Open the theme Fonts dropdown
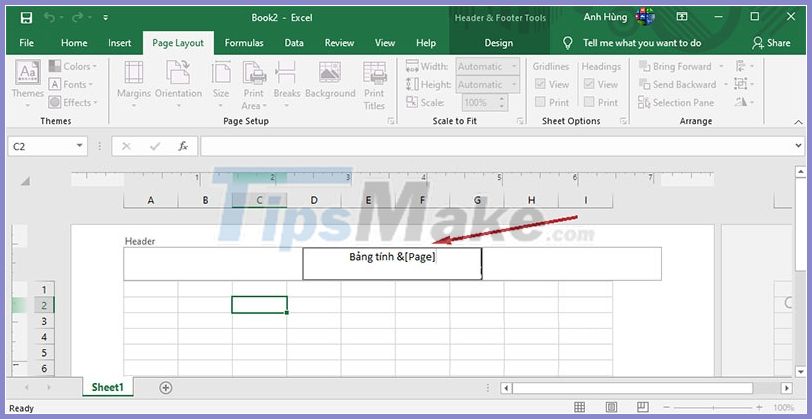 (x=71, y=84)
